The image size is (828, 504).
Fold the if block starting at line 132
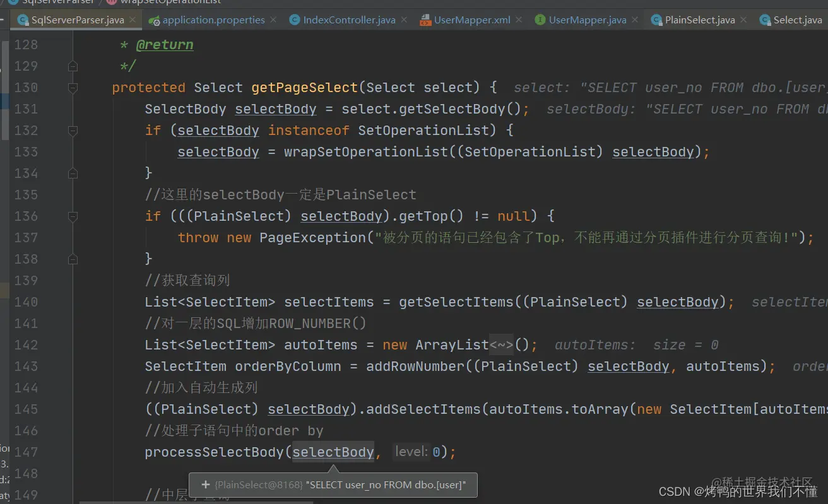tap(73, 131)
